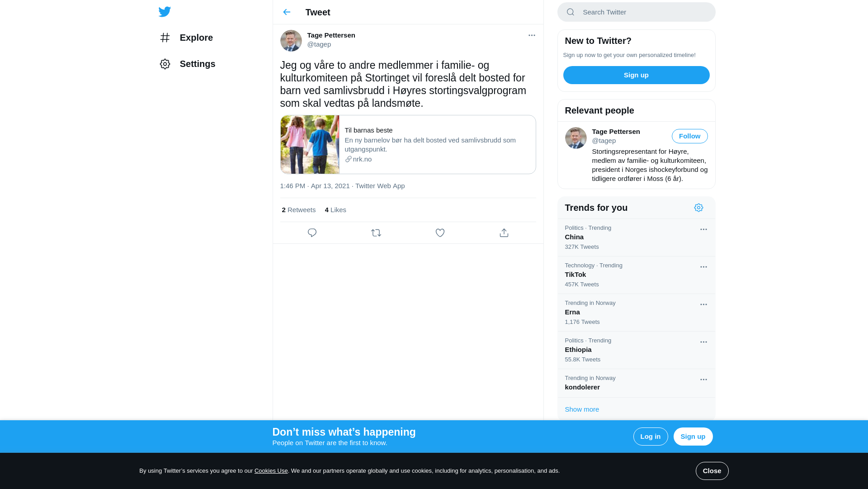This screenshot has width=868, height=489.
Task: Close the cookie notice
Action: pyautogui.click(x=712, y=471)
